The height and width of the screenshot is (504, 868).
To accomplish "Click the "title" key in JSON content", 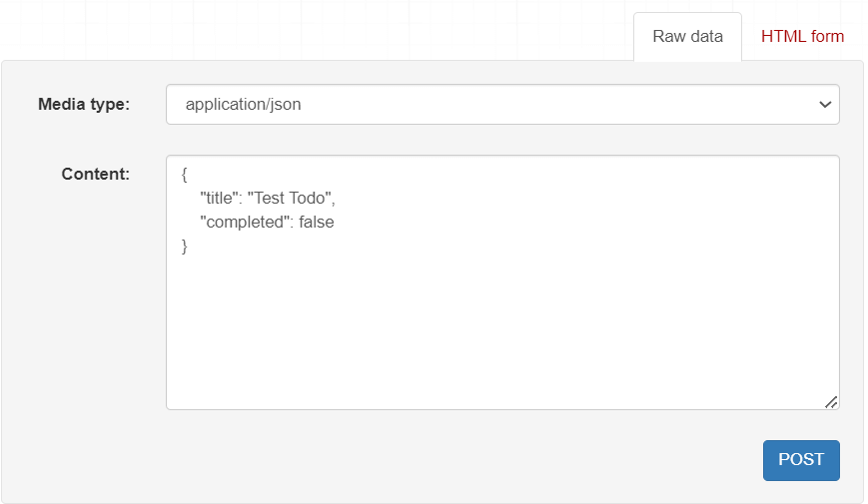I will [218, 199].
